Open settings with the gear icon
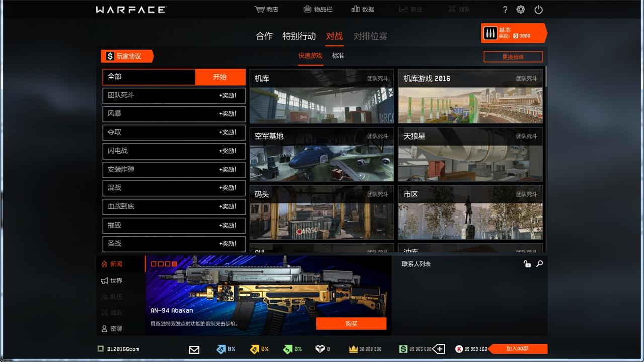The image size is (644, 362). pyautogui.click(x=521, y=10)
